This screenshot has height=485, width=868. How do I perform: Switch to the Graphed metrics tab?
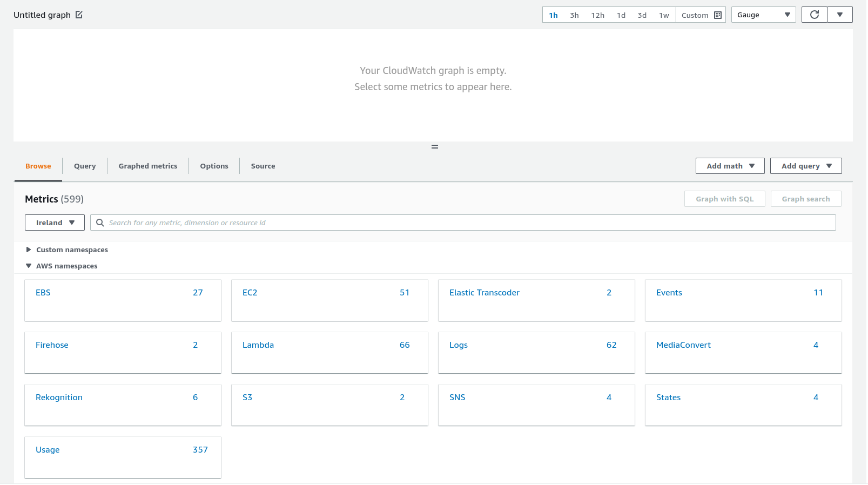click(x=147, y=166)
